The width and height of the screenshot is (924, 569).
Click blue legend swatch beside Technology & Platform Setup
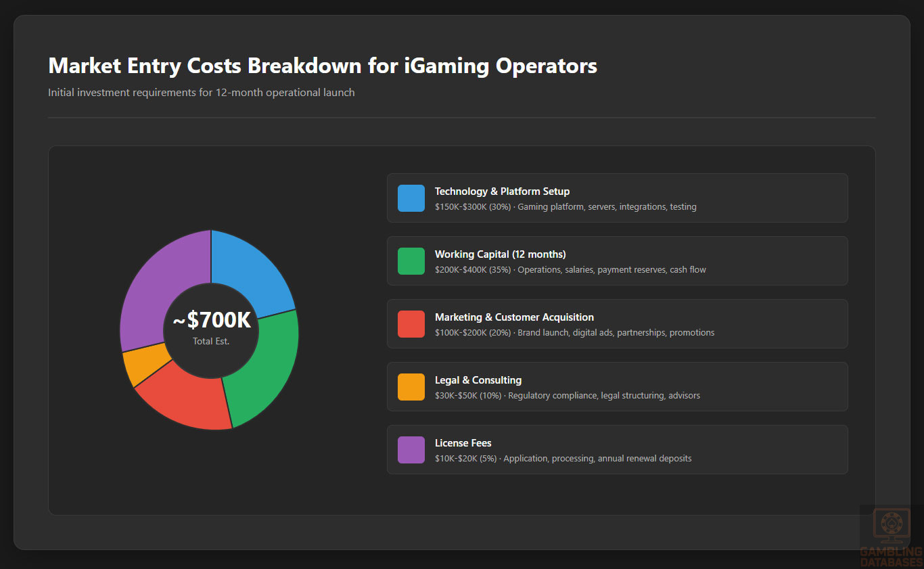(x=411, y=198)
